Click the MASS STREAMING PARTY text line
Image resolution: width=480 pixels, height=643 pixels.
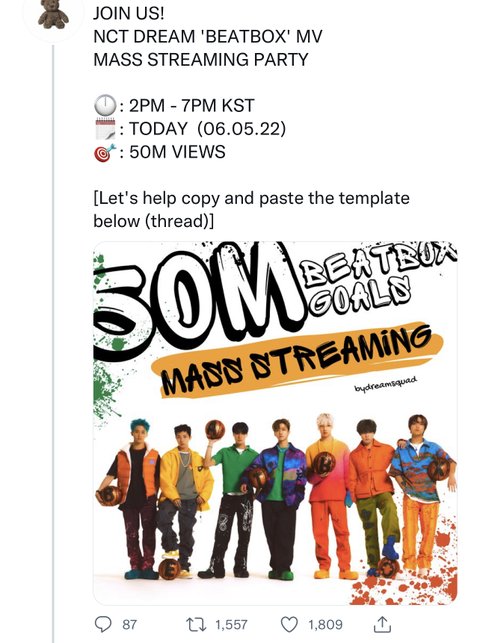(x=201, y=59)
